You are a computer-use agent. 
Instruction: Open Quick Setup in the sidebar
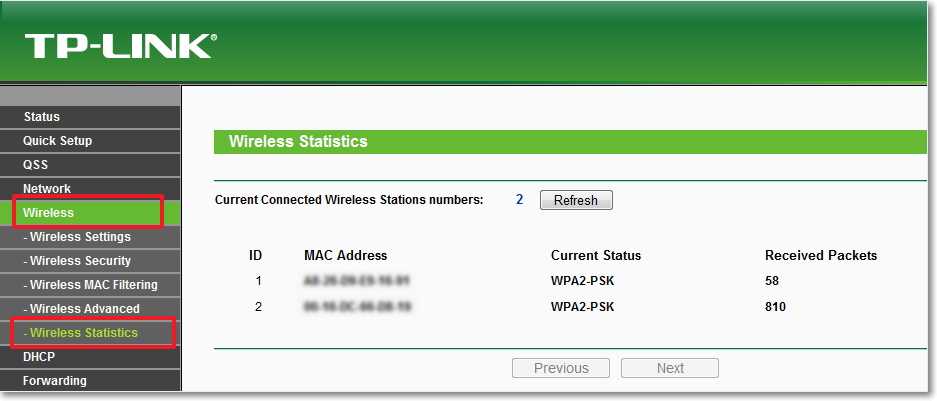pos(57,141)
